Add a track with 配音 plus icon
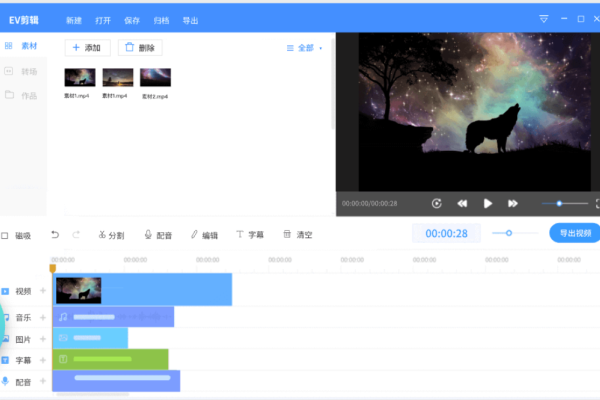The width and height of the screenshot is (600, 400). (x=43, y=381)
